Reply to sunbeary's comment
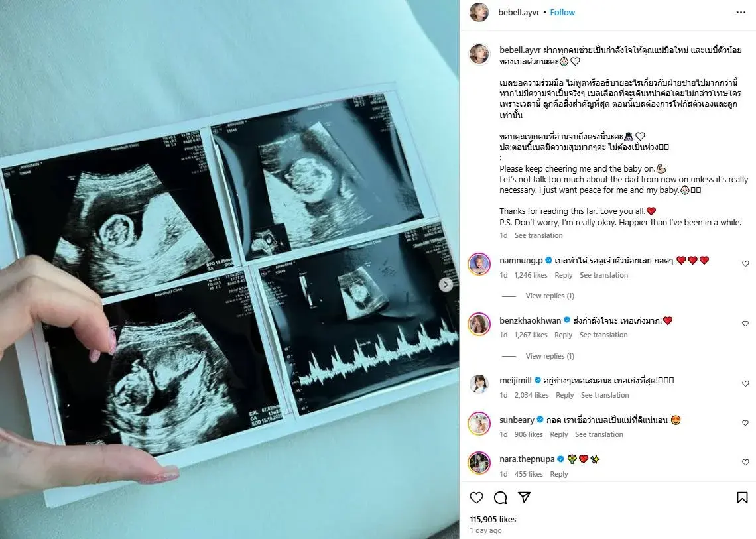This screenshot has width=756, height=539. pos(559,434)
